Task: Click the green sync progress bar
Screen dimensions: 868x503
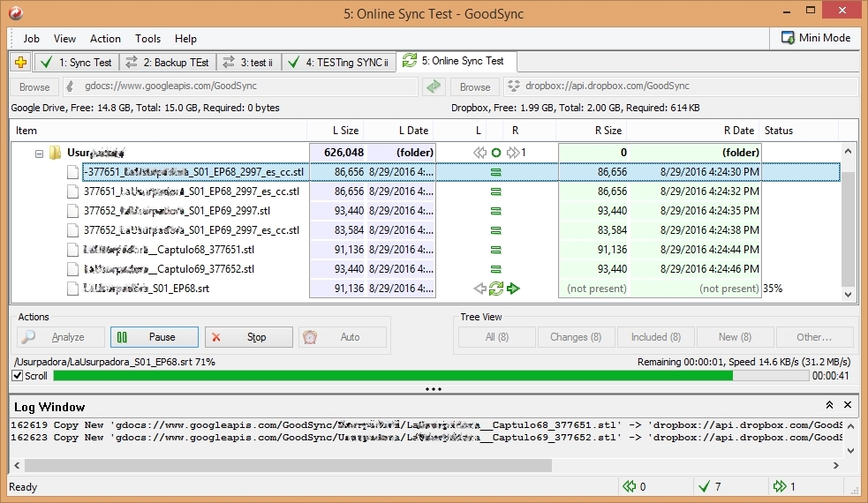Action: 431,376
